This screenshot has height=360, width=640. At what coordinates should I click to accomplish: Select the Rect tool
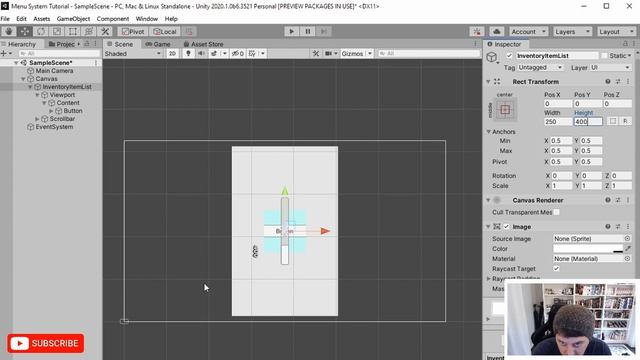(x=72, y=31)
